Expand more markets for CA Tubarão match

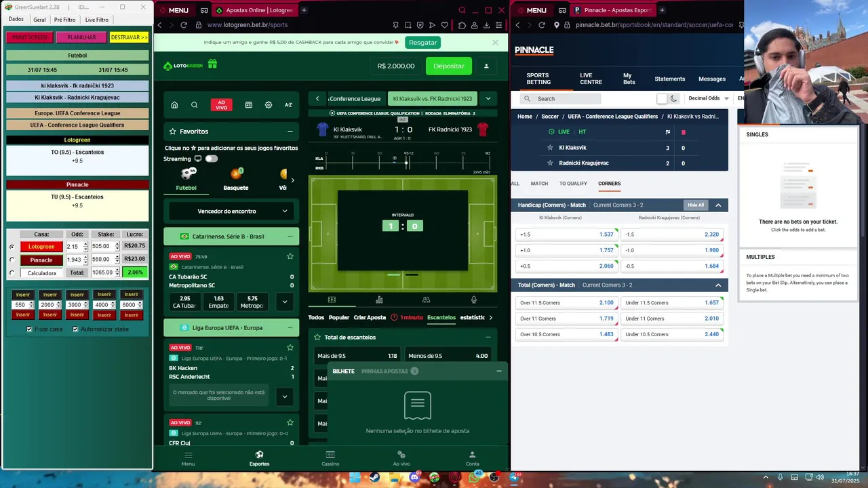(285, 302)
